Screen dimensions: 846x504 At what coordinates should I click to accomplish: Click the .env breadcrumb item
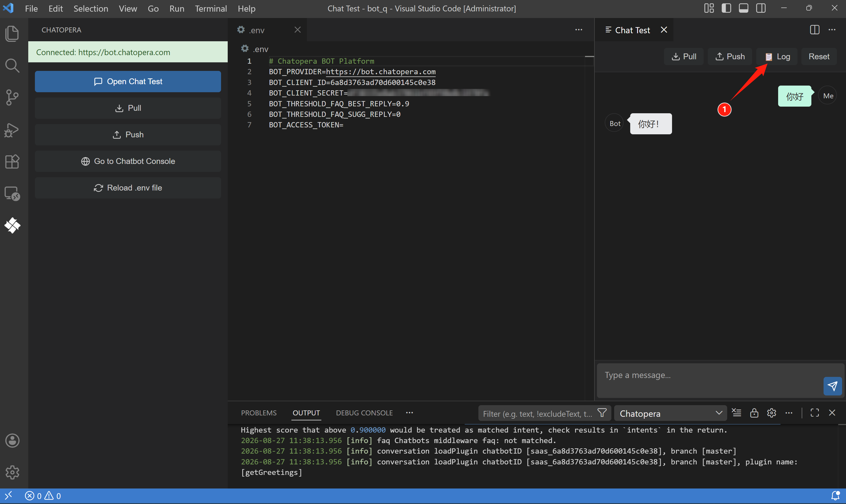point(255,49)
